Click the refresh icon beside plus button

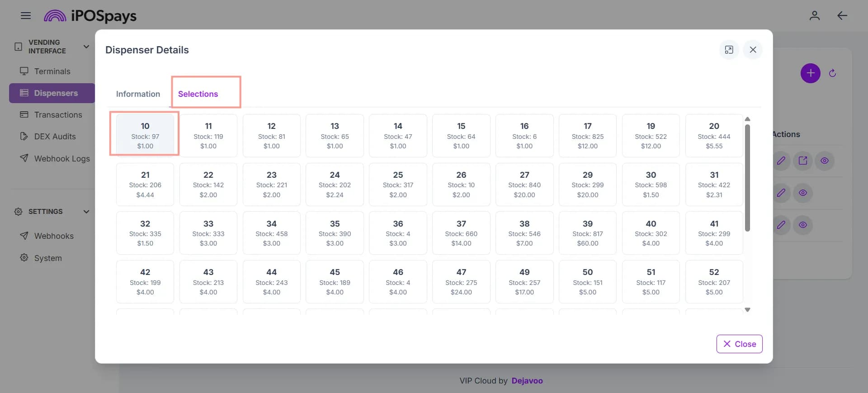pos(833,73)
